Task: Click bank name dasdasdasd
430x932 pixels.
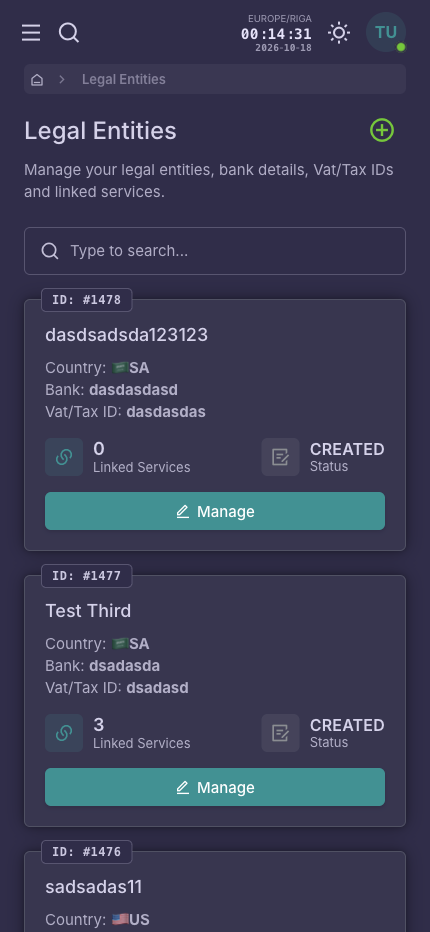Action: (133, 390)
